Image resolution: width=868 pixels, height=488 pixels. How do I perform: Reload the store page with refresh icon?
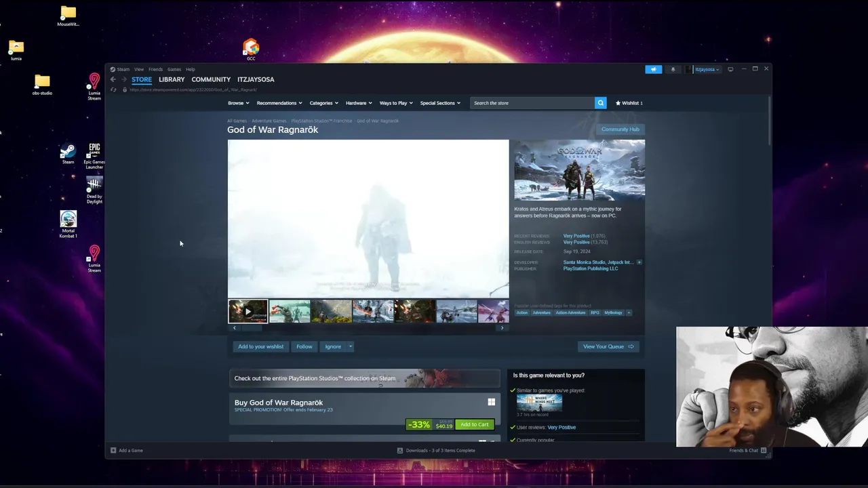[113, 89]
